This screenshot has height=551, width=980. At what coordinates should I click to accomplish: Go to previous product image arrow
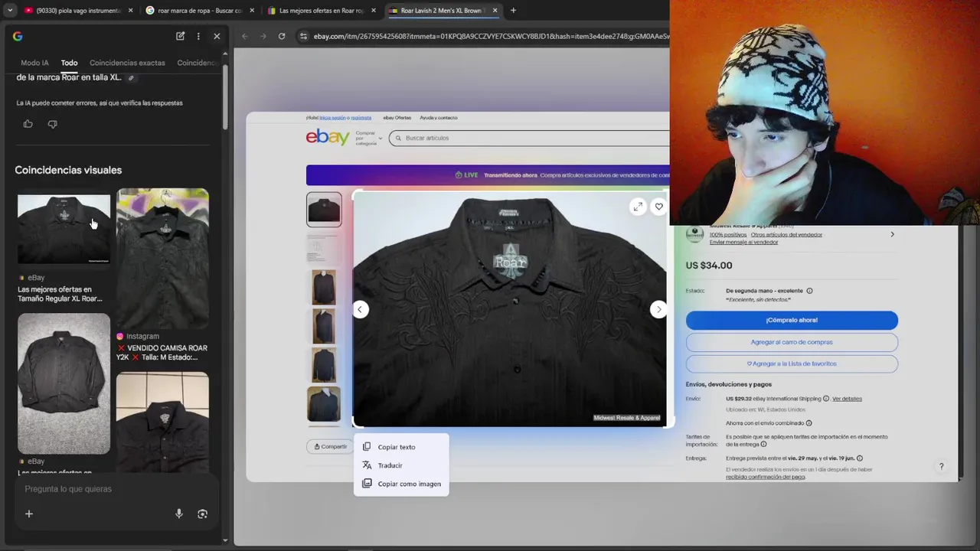(360, 309)
